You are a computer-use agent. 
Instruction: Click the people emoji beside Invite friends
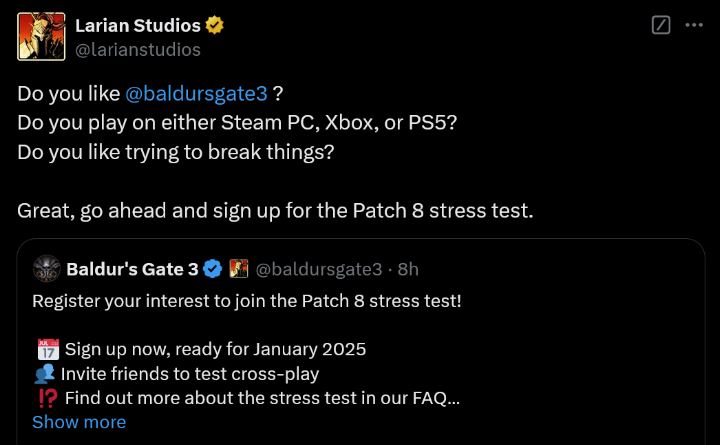point(44,374)
